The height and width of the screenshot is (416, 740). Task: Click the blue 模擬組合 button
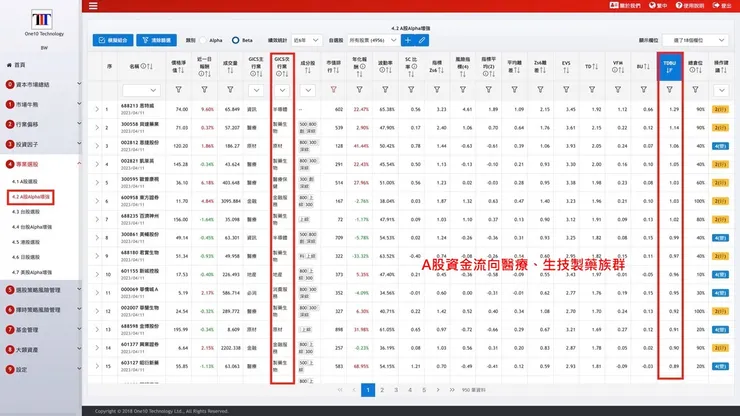pos(113,40)
